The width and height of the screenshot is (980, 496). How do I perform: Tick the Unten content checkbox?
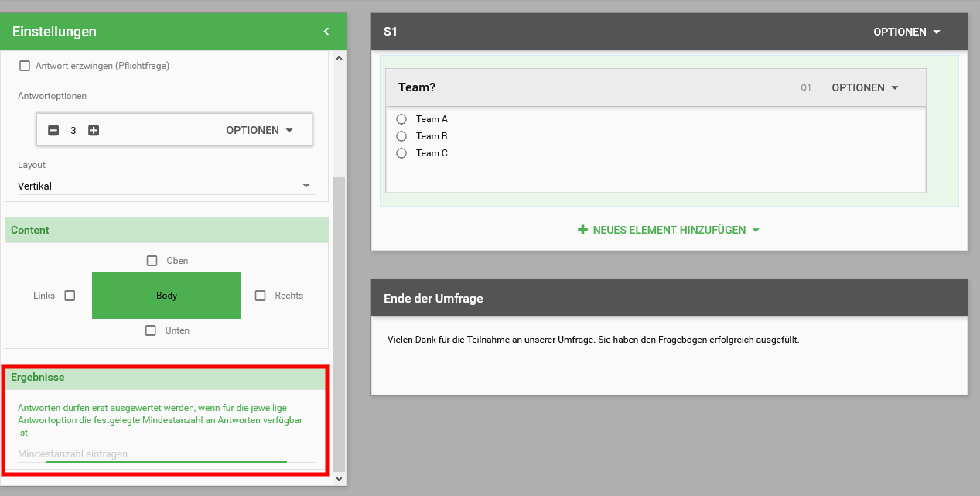point(151,330)
